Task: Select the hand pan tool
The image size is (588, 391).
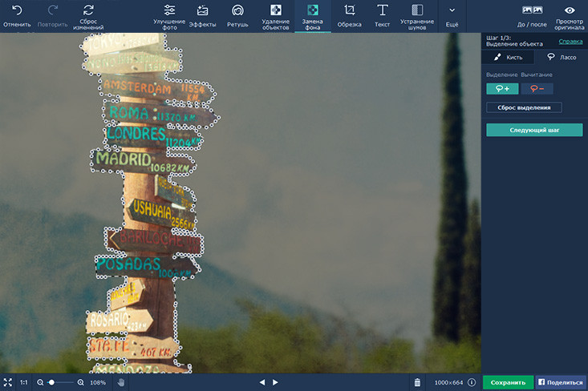Action: click(x=121, y=382)
